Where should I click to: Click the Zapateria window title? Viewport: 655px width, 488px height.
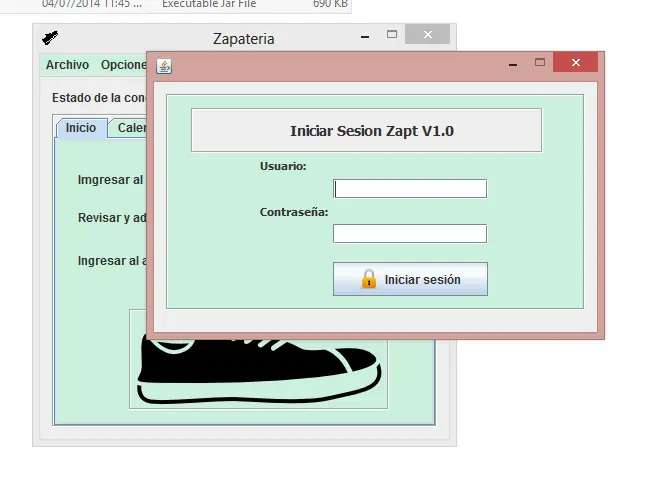(244, 39)
